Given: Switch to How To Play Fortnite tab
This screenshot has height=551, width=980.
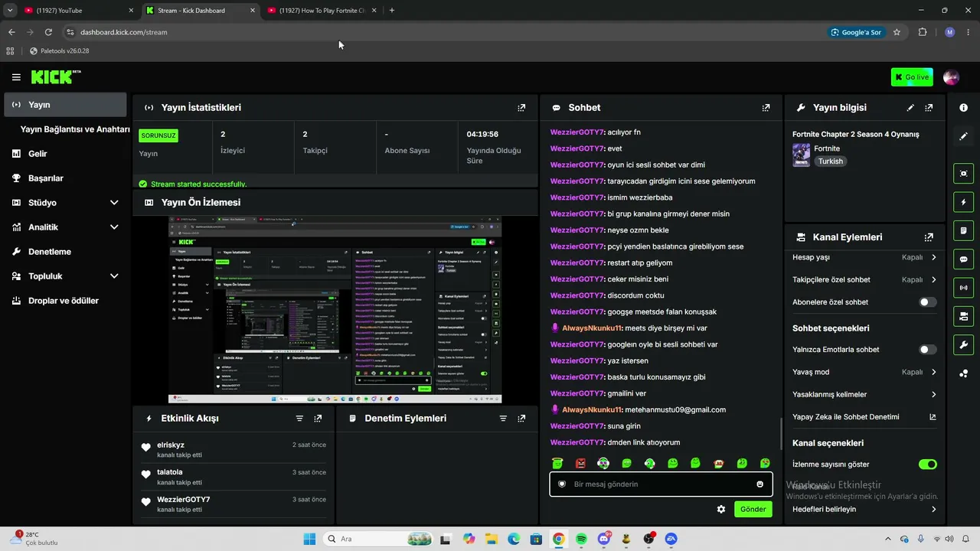Looking at the screenshot, I should [322, 11].
